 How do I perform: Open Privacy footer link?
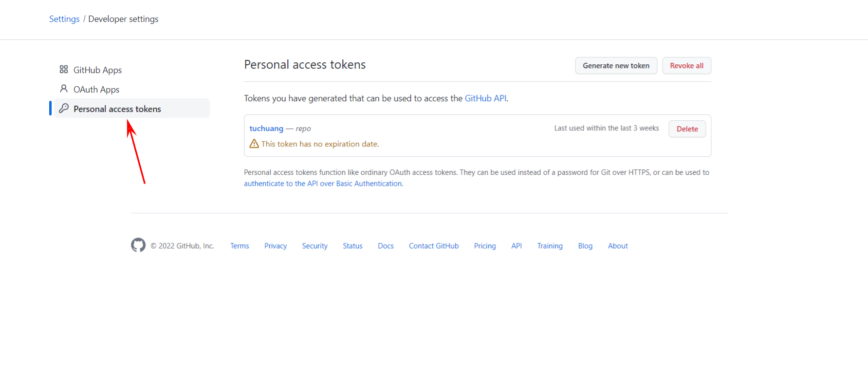[x=276, y=246]
